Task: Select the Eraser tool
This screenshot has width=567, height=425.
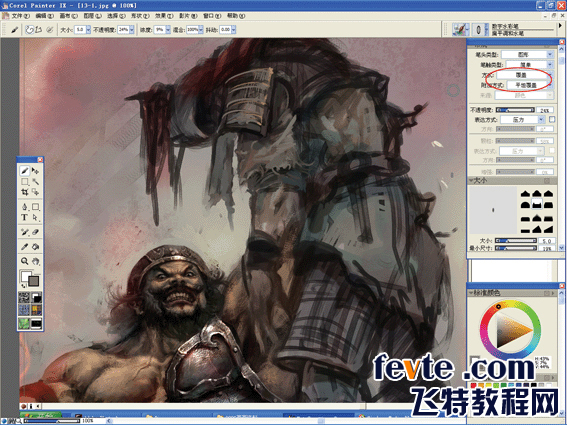Action: coord(35,232)
